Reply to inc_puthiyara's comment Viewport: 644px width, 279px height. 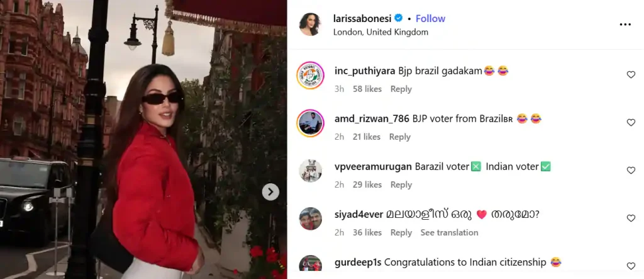[401, 89]
